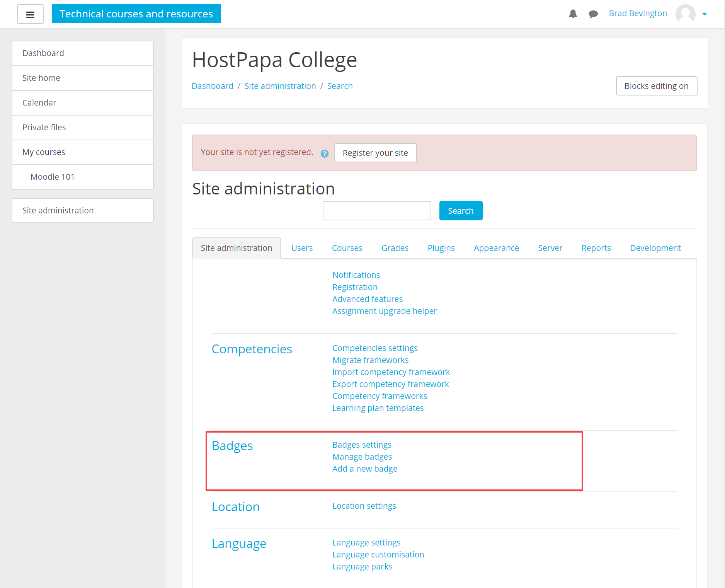The height and width of the screenshot is (588, 725).
Task: Open Dashboard in the sidebar
Action: point(83,53)
